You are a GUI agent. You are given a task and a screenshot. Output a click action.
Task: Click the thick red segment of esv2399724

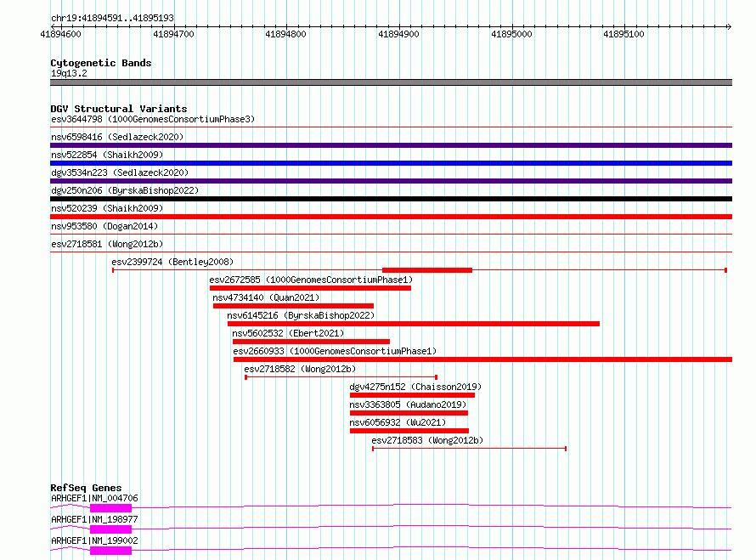pos(427,270)
